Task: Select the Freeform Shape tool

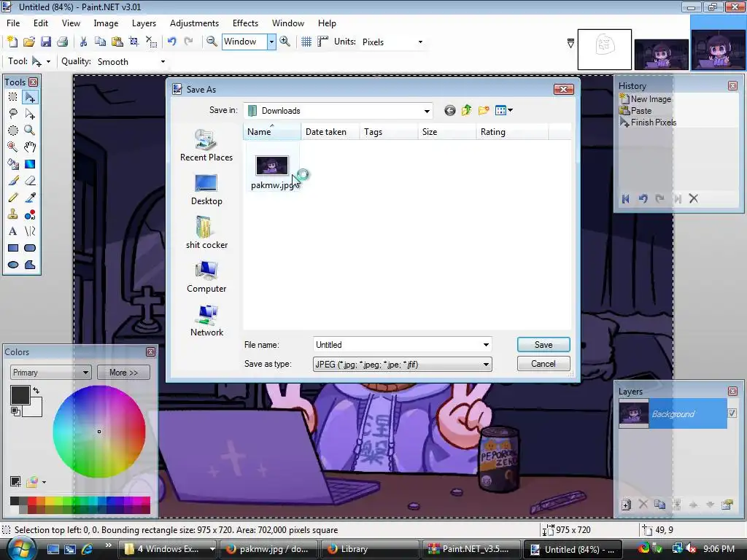Action: click(x=30, y=265)
